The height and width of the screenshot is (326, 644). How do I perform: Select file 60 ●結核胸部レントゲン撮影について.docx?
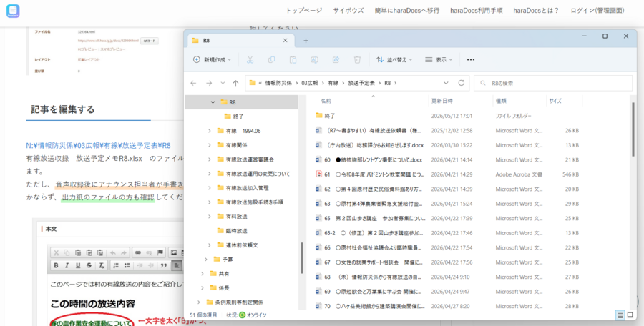(374, 159)
